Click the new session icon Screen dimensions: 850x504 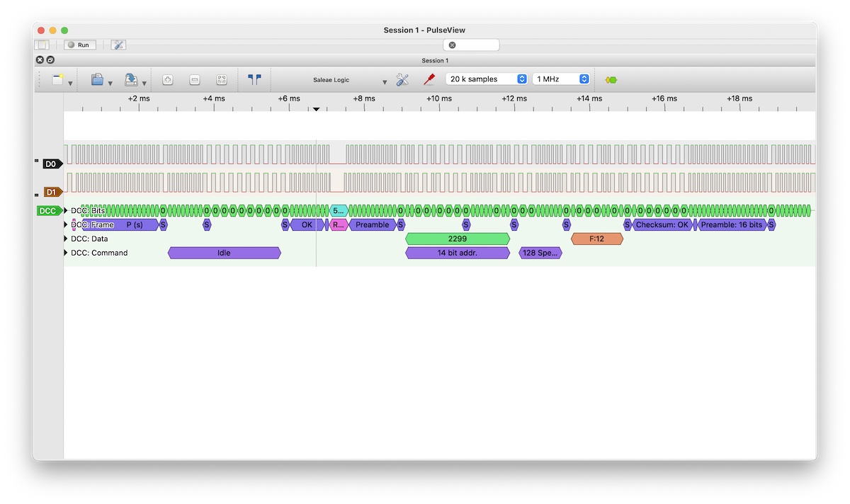point(57,80)
